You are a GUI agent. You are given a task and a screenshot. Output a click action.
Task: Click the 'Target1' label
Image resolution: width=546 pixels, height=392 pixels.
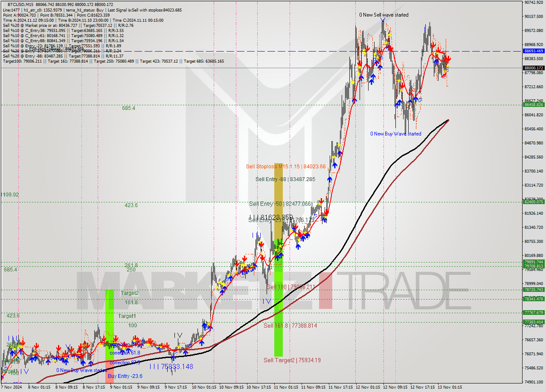[x=127, y=316]
